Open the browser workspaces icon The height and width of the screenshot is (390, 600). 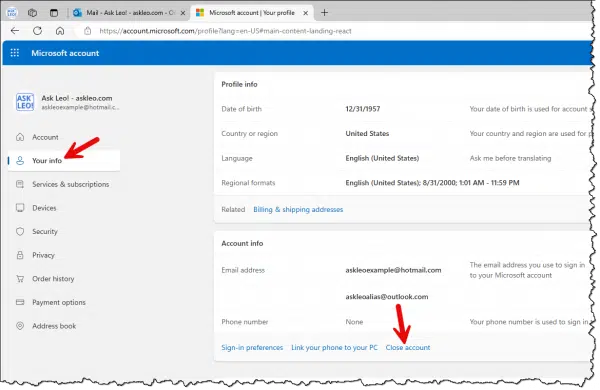coord(33,13)
